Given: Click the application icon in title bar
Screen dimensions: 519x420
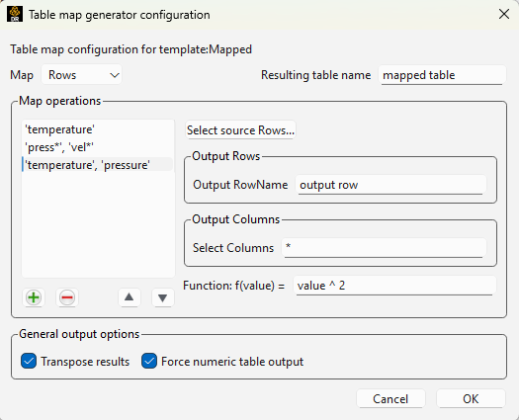Looking at the screenshot, I should 15,15.
